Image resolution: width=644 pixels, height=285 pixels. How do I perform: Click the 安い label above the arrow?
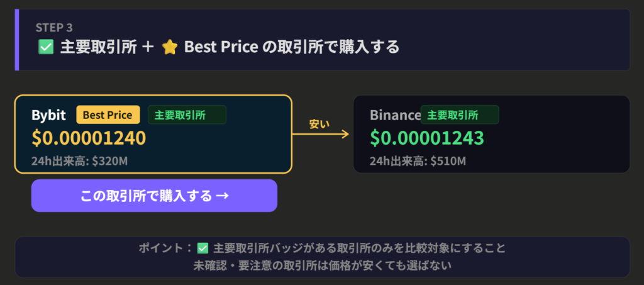click(319, 124)
